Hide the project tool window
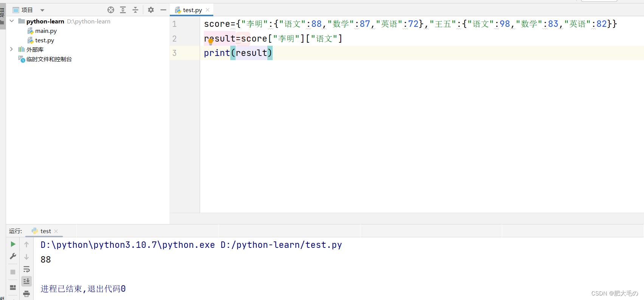644x300 pixels. coord(163,10)
